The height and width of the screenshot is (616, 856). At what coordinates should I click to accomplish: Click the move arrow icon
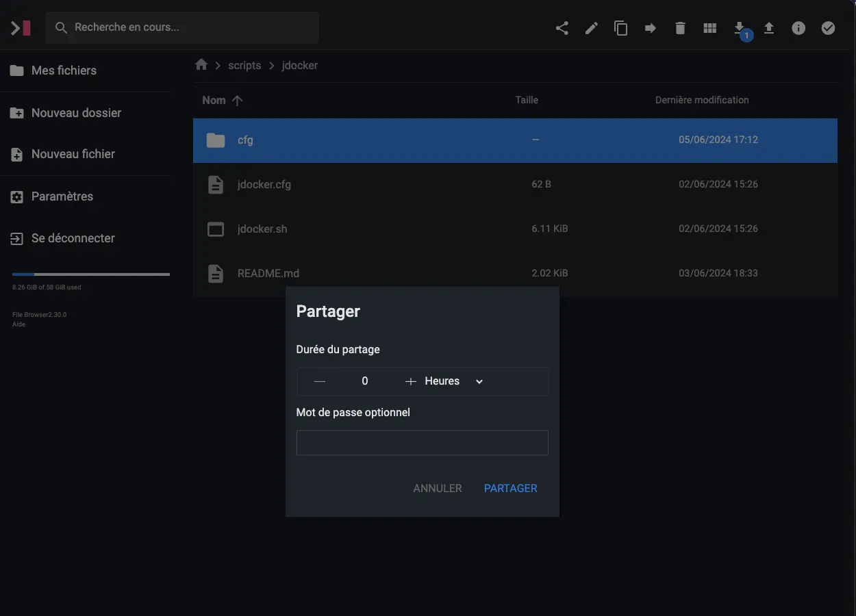(651, 28)
